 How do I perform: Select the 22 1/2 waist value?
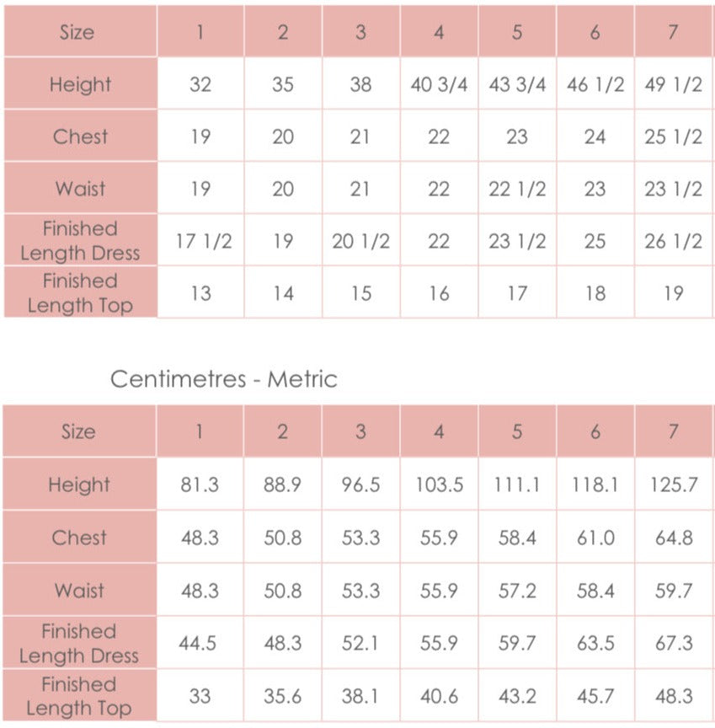click(x=517, y=189)
